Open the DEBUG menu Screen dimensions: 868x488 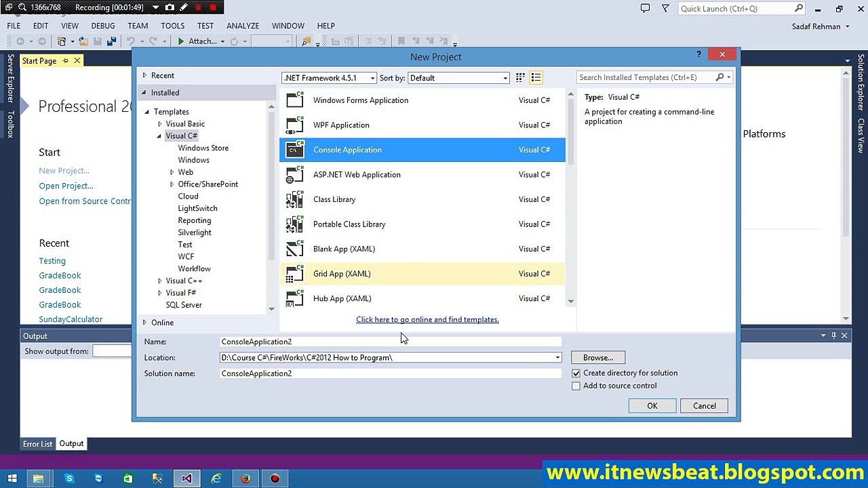pyautogui.click(x=103, y=26)
